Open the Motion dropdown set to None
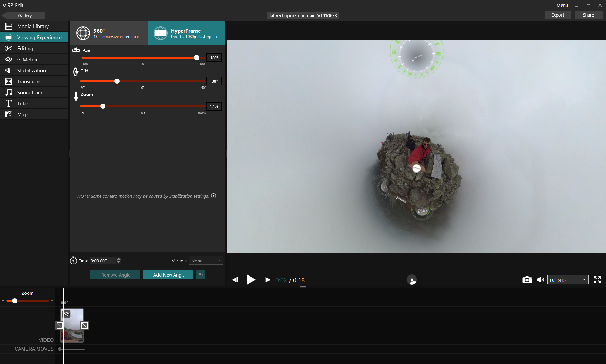606x364 pixels. [x=206, y=261]
